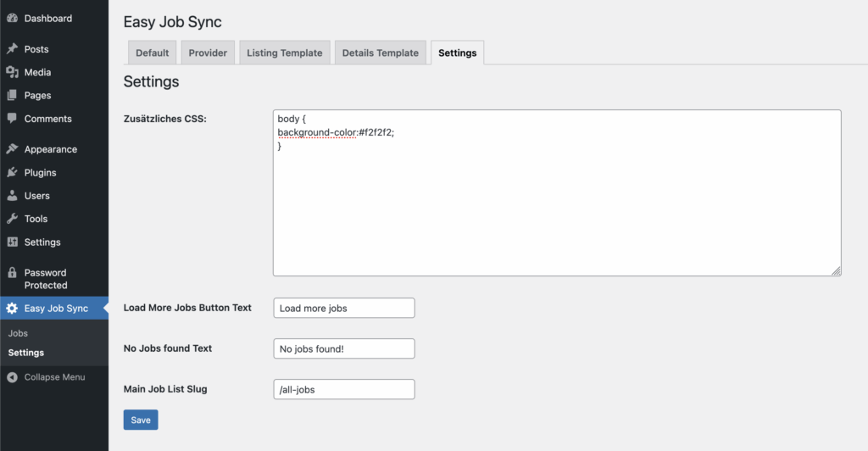Open the Jobs submenu link
The image size is (868, 451).
tap(18, 333)
